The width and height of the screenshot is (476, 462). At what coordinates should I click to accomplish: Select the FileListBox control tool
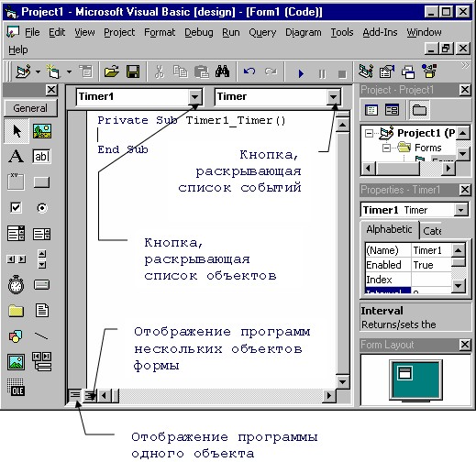tap(42, 310)
